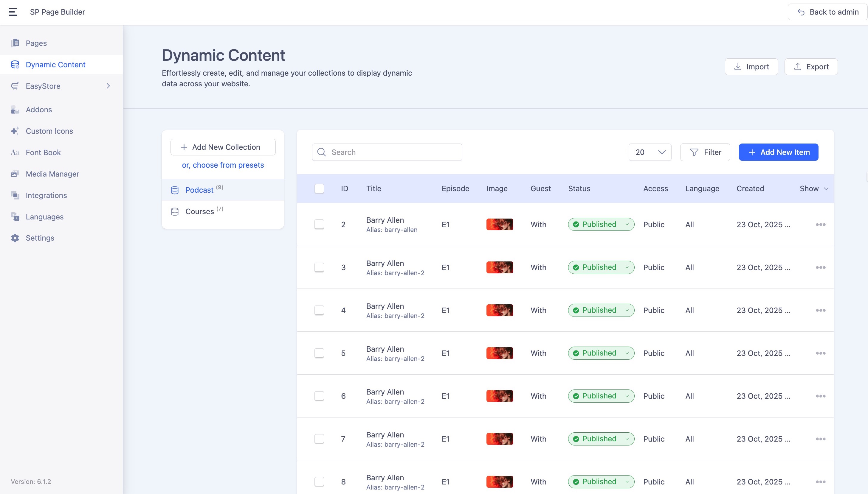The image size is (868, 494).
Task: Select the Courses collection
Action: tap(200, 211)
